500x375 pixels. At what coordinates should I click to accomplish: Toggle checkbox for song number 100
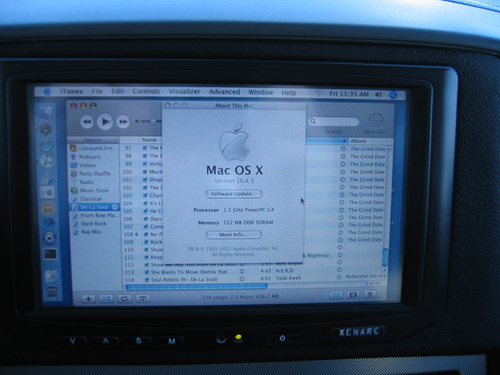[x=145, y=172]
